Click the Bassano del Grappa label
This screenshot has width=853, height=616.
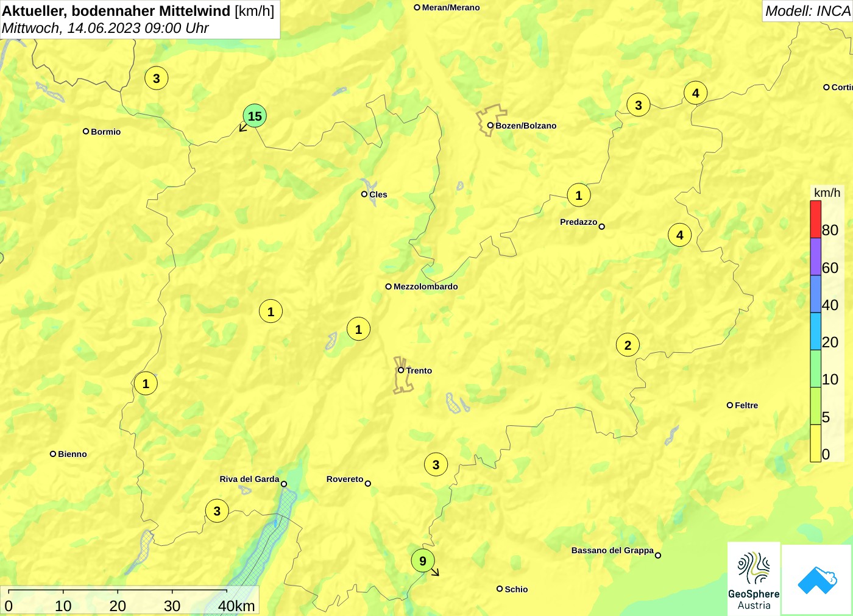[x=612, y=550]
